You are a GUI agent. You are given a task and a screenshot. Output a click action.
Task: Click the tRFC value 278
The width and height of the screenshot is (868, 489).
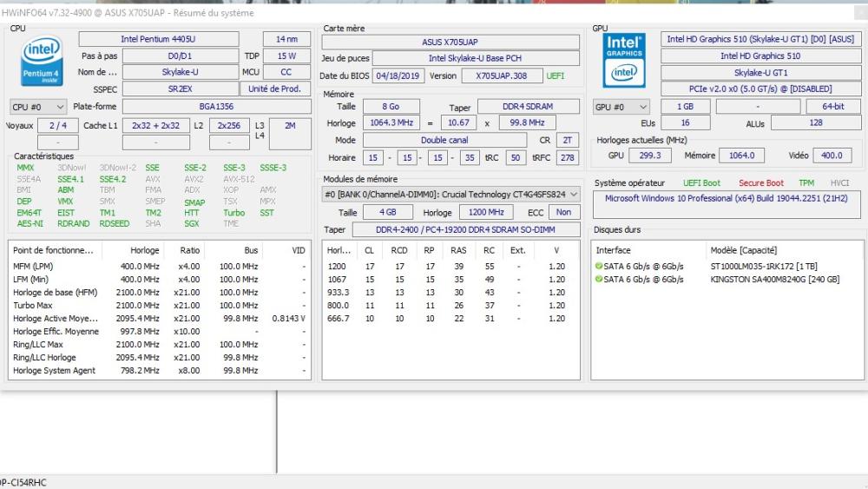click(568, 157)
